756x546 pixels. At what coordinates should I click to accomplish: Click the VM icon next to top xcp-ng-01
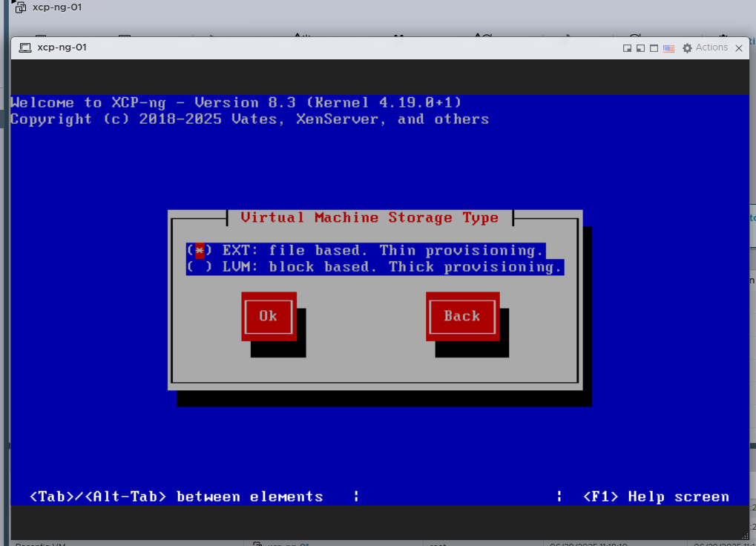click(20, 8)
